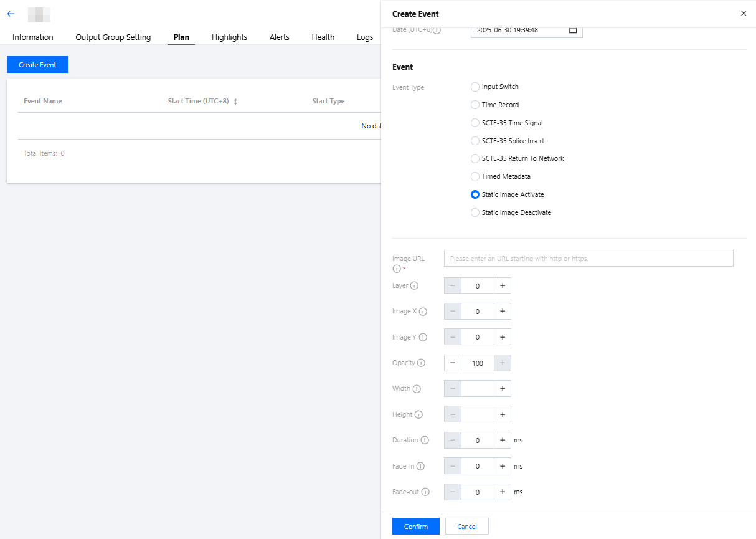This screenshot has height=539, width=756.
Task: Choose SCTE-35 Splice Insert radio option
Action: tap(475, 141)
